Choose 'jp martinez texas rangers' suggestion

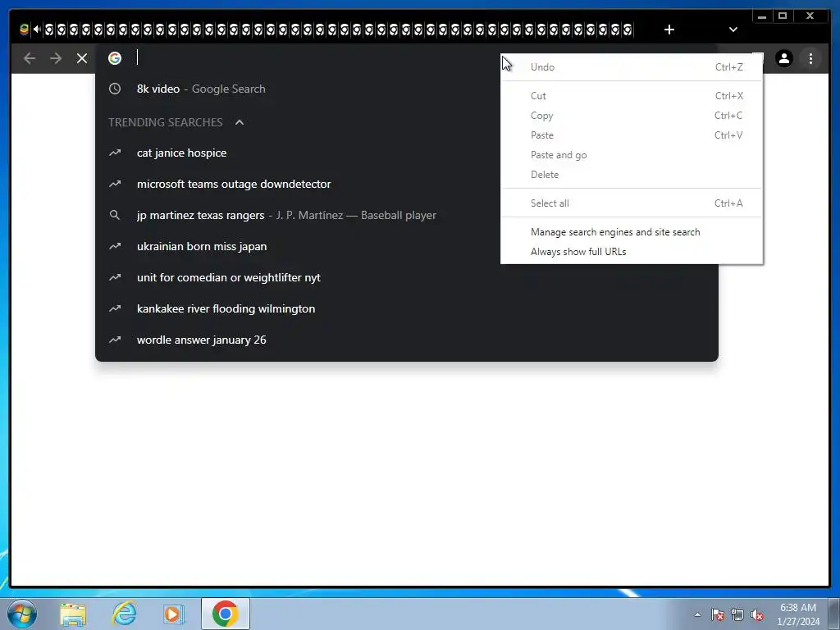(407, 216)
